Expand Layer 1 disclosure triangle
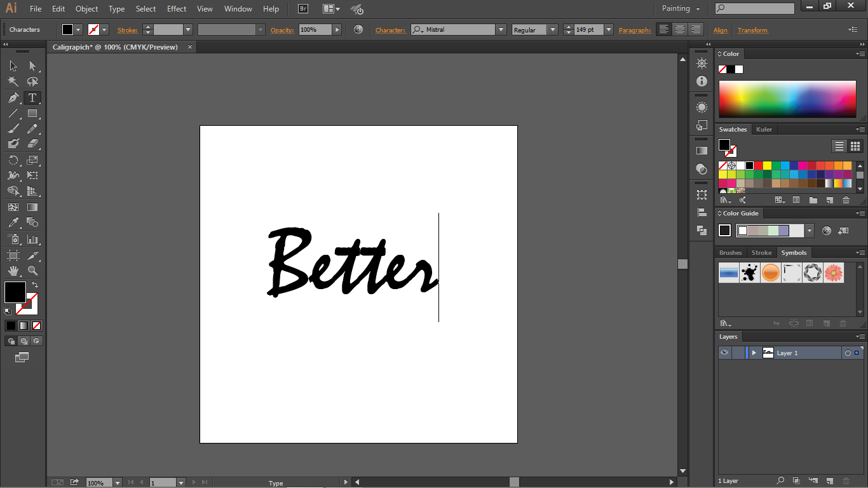This screenshot has width=868, height=488. point(754,353)
